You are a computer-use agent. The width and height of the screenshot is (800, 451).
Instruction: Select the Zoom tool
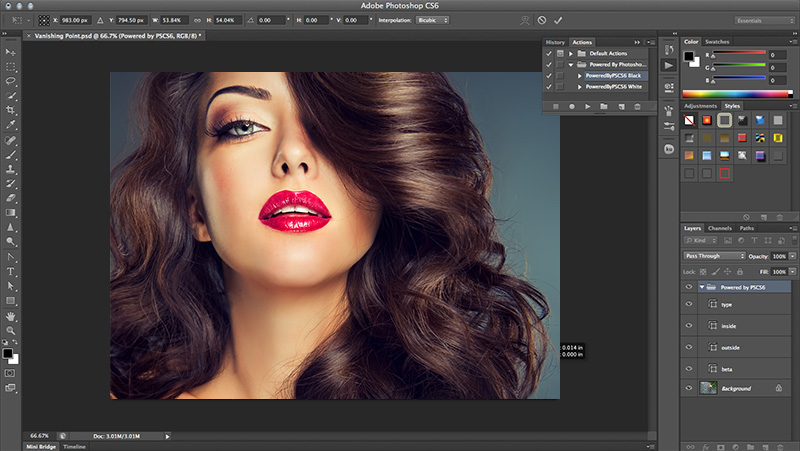10,330
